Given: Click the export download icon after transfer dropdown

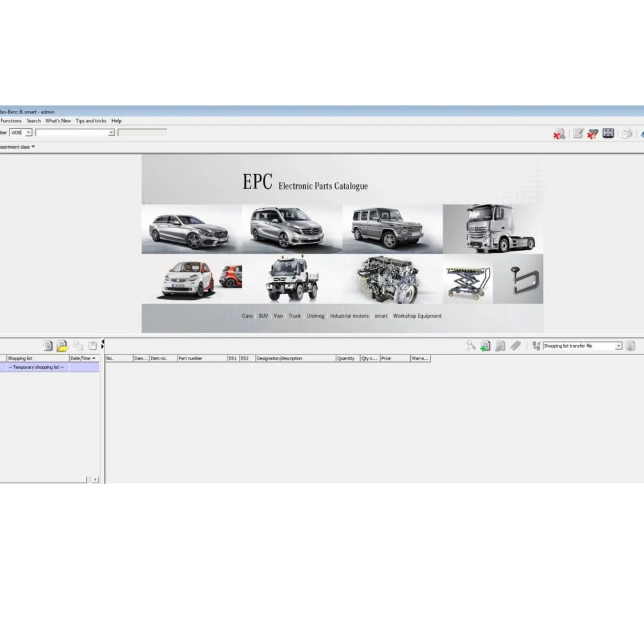Looking at the screenshot, I should (x=630, y=346).
